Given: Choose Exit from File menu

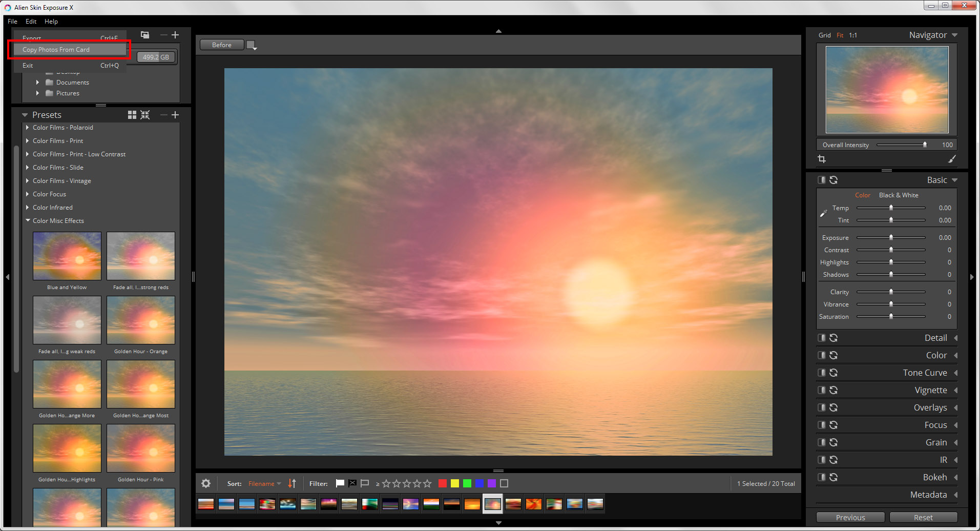Looking at the screenshot, I should (x=69, y=66).
